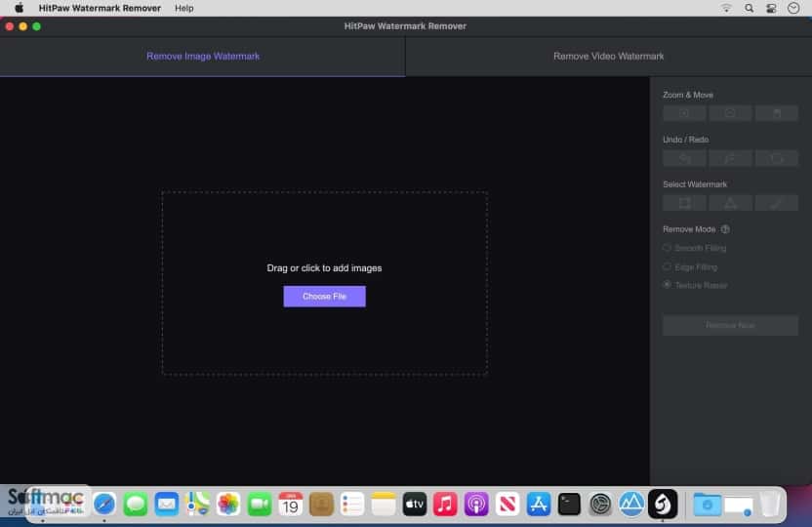Open the Apple menu

tap(20, 8)
